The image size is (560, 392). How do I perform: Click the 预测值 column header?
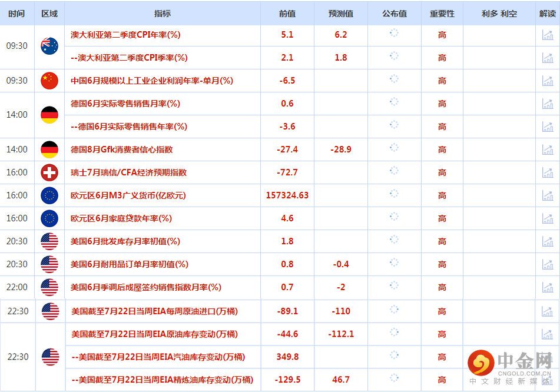pyautogui.click(x=341, y=14)
